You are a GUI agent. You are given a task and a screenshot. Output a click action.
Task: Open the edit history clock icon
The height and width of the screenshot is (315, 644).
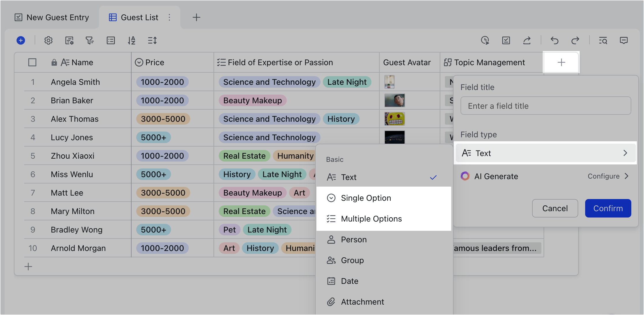[485, 40]
